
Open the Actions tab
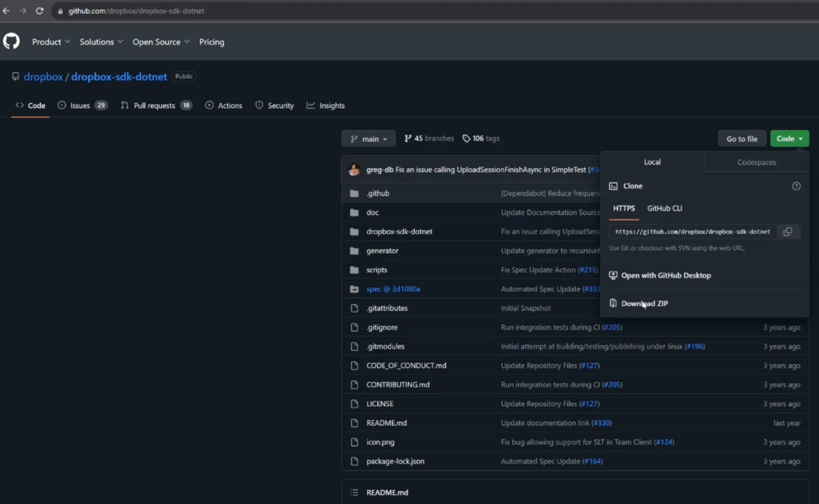(x=224, y=105)
